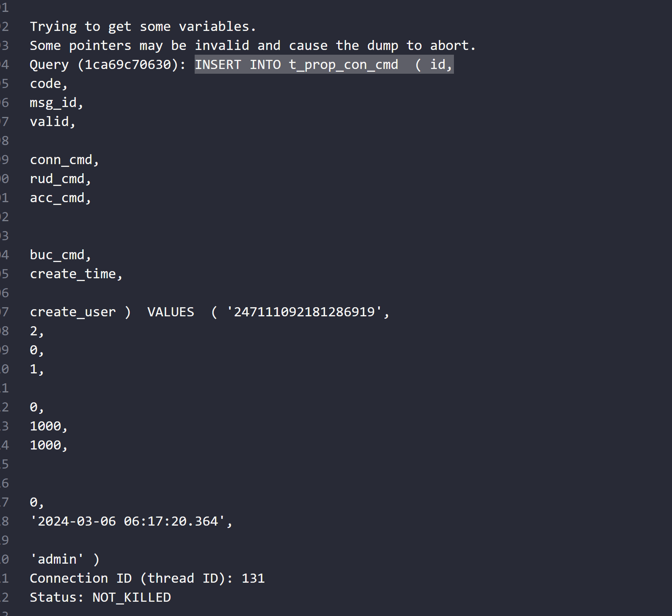Viewport: 672px width, 616px height.
Task: Click the 'msg_id,' line
Action: (56, 103)
